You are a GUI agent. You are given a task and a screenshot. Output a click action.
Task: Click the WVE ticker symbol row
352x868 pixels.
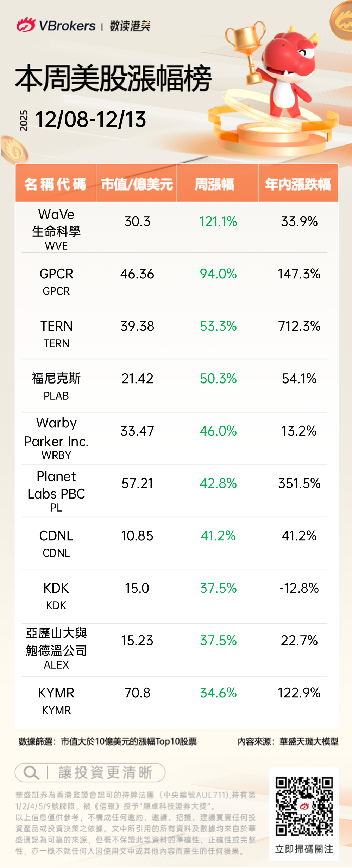(x=56, y=246)
